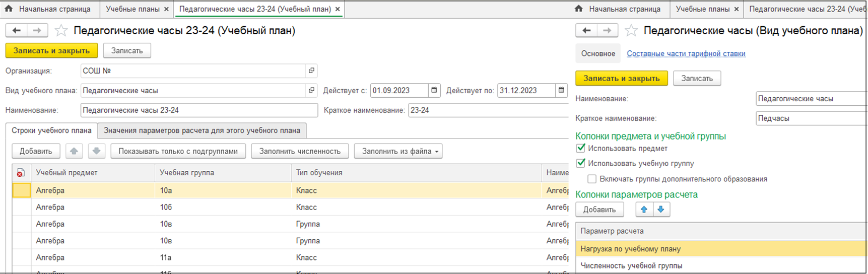Click the home icon on Начальная страница tab
Viewport: 868px width, 274px height.
click(x=9, y=9)
